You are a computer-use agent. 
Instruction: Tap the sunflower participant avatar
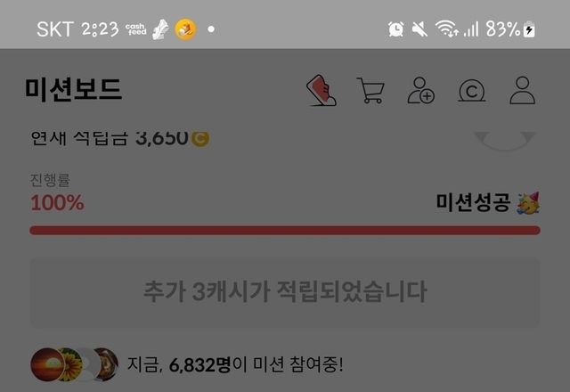(x=71, y=364)
